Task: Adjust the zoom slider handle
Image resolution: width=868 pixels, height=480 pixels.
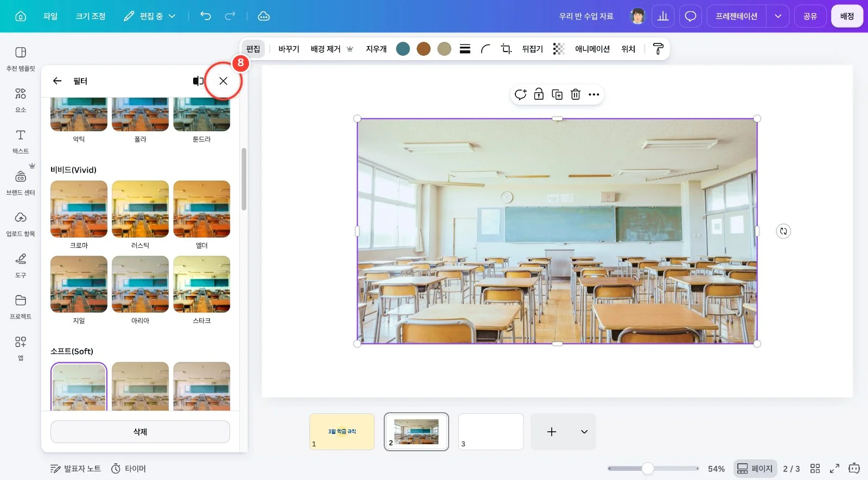Action: pos(648,469)
